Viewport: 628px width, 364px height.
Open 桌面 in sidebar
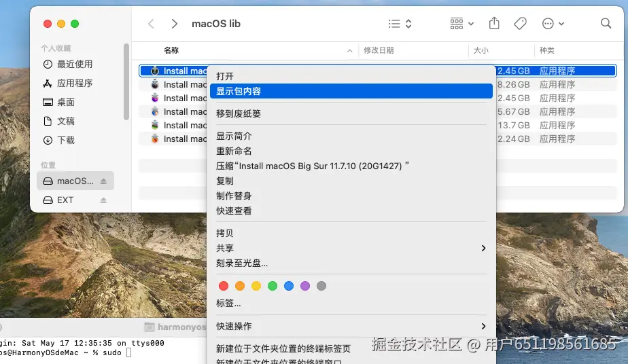[59, 102]
